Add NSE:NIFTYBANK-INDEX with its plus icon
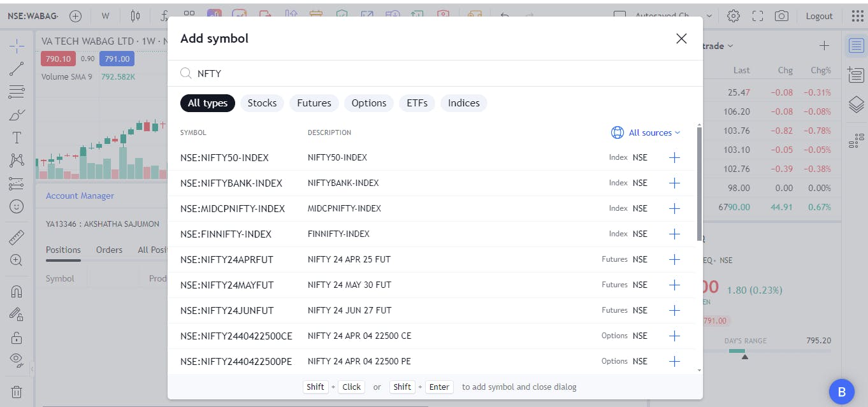The image size is (868, 407). coord(674,183)
